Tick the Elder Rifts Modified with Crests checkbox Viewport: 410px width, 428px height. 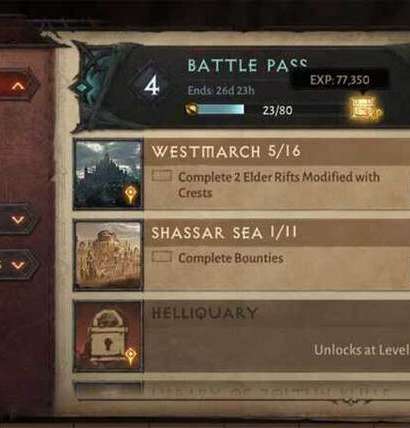coord(162,176)
